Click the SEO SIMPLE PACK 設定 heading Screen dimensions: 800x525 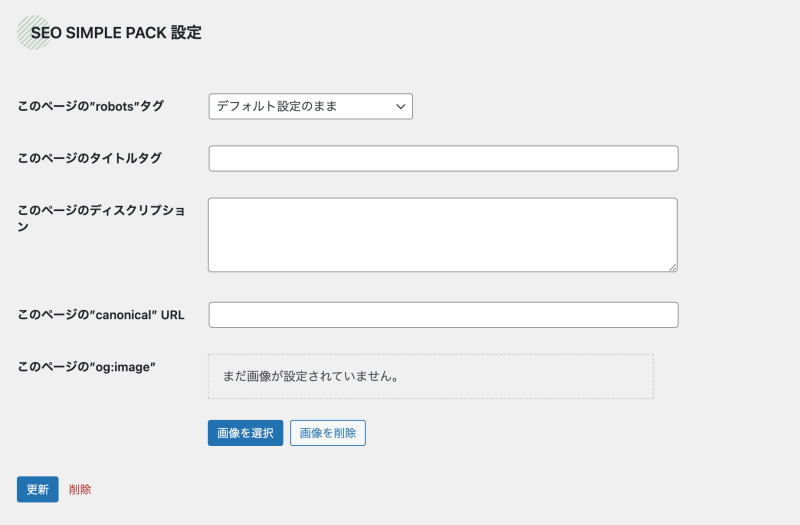(x=116, y=33)
